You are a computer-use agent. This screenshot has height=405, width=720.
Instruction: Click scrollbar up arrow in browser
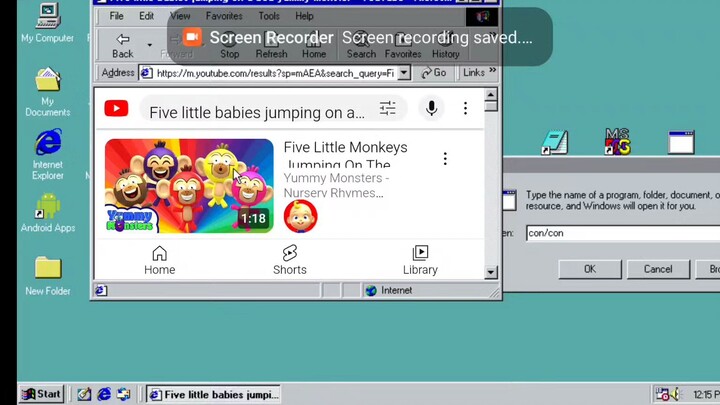(x=490, y=95)
